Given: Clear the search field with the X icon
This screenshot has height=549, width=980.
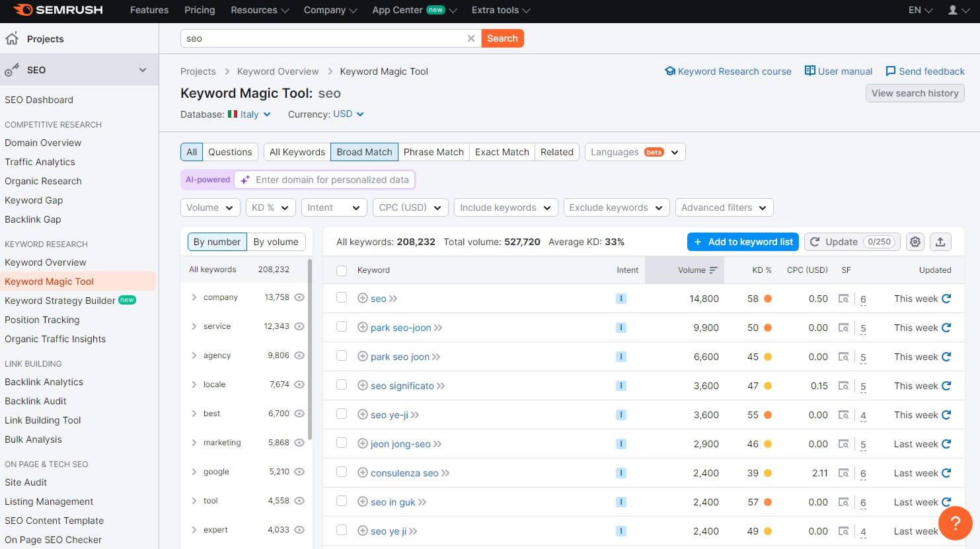Looking at the screenshot, I should pos(471,38).
